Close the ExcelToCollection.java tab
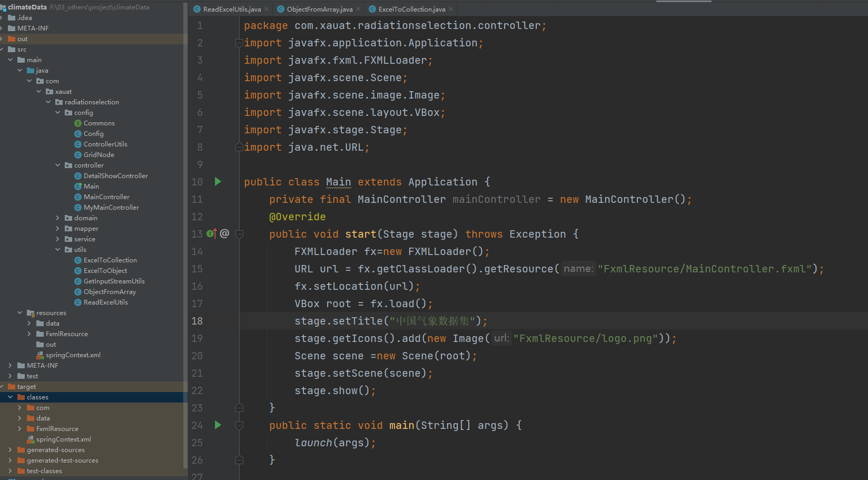This screenshot has height=480, width=868. (x=451, y=9)
